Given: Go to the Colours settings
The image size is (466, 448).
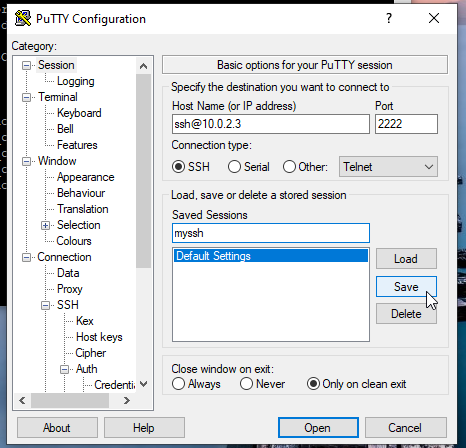Looking at the screenshot, I should click(74, 241).
